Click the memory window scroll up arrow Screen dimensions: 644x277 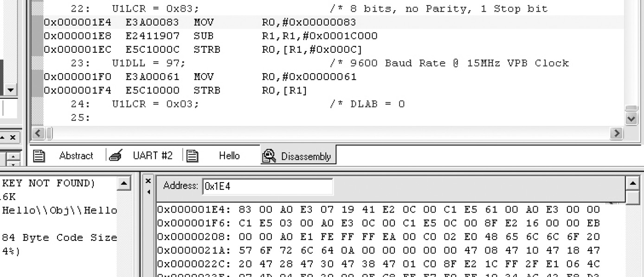pyautogui.click(x=632, y=183)
